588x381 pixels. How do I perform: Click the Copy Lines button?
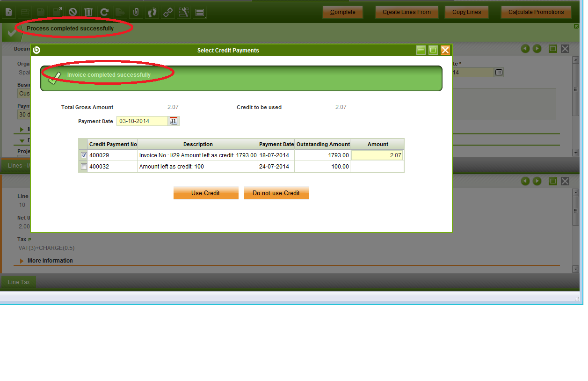(x=467, y=12)
